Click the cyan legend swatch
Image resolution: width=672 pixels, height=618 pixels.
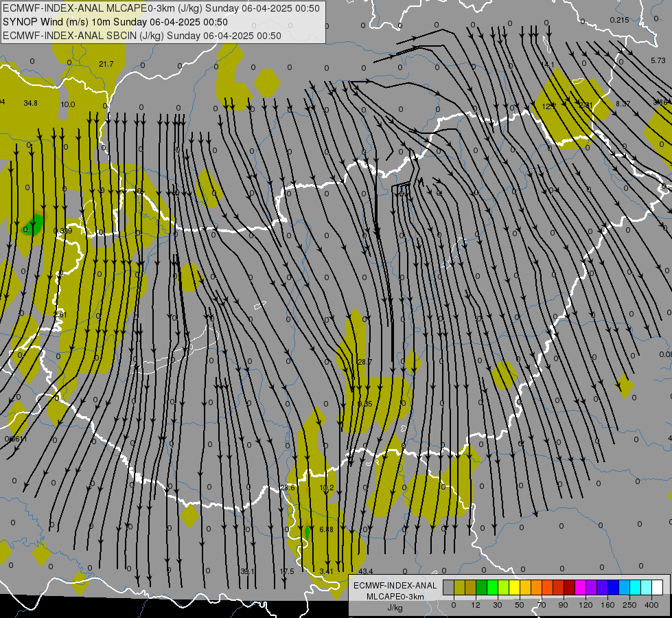[x=635, y=587]
